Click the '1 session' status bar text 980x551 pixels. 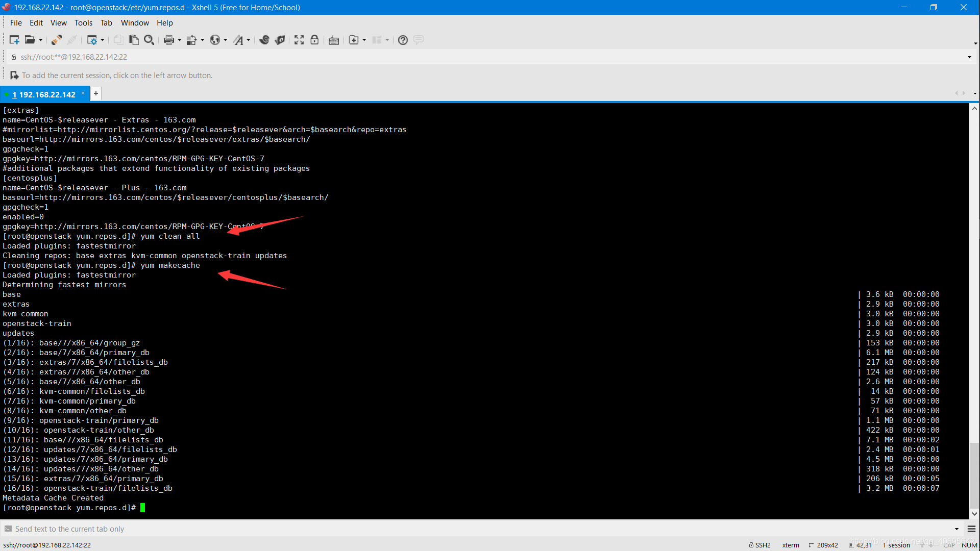896,545
